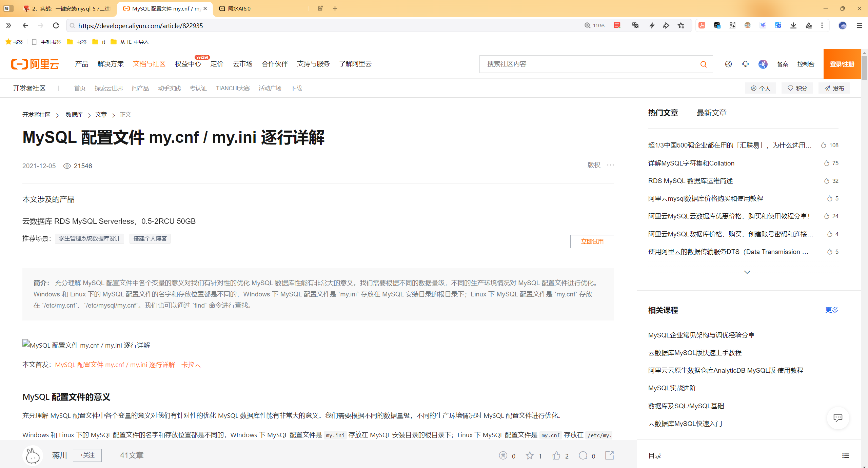This screenshot has width=868, height=468.
Task: Click the 学生管理系统数据库设计 tag
Action: click(90, 239)
